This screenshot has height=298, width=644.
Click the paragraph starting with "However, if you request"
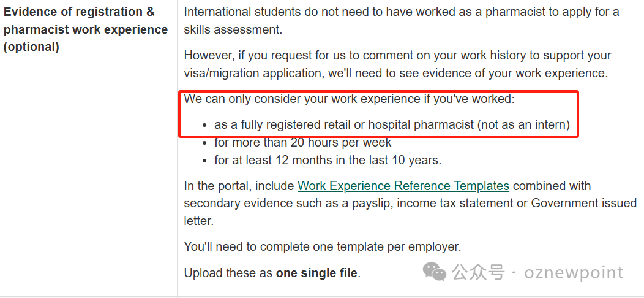397,56
